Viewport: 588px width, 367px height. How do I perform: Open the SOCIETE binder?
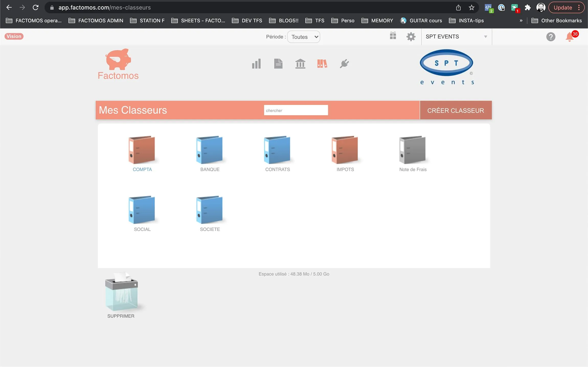tap(209, 210)
